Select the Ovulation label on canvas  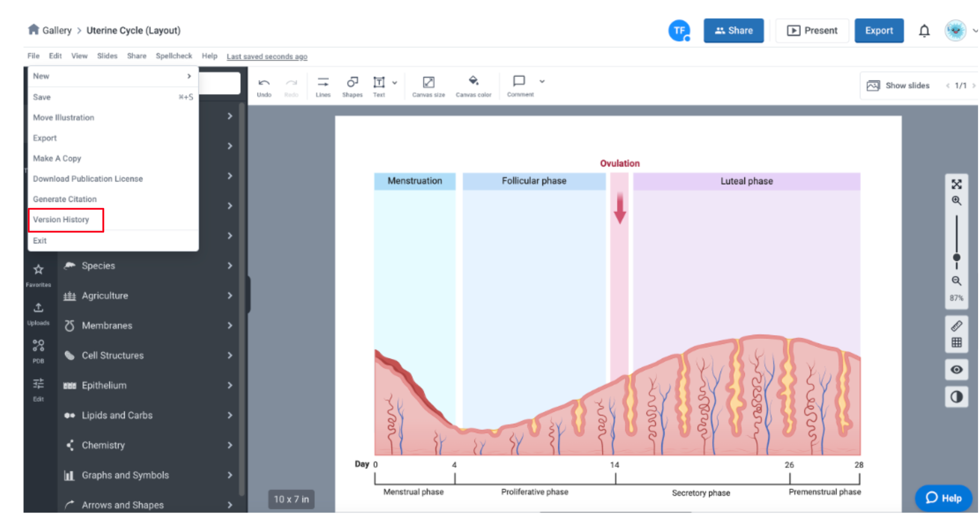[620, 163]
